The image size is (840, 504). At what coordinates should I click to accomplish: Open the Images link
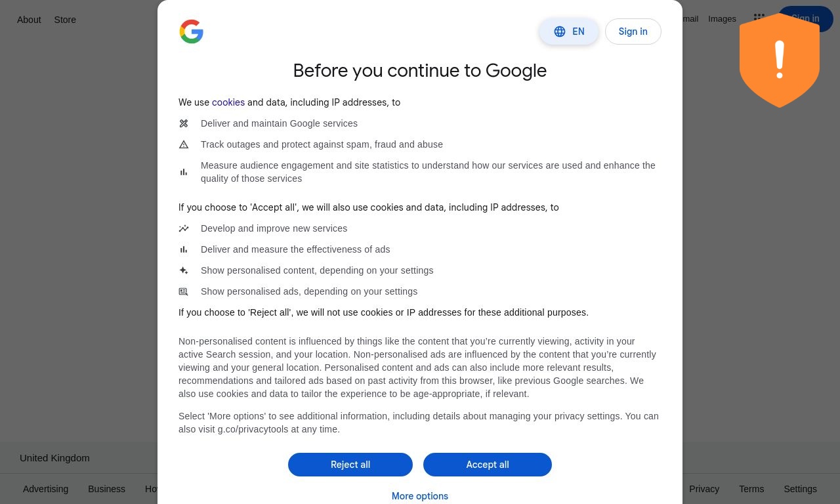tap(722, 19)
